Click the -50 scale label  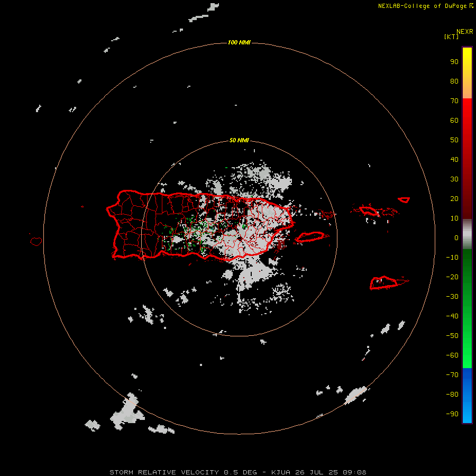(452, 335)
